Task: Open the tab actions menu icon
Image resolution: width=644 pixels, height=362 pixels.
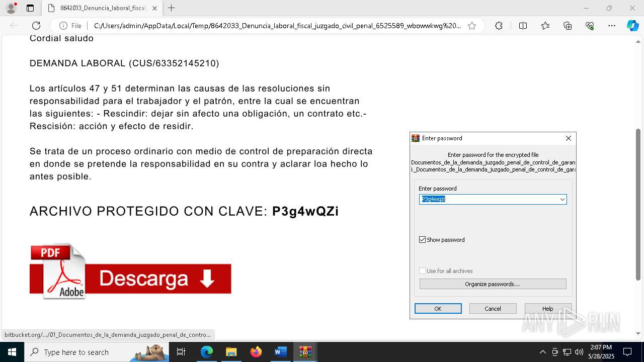Action: [30, 8]
